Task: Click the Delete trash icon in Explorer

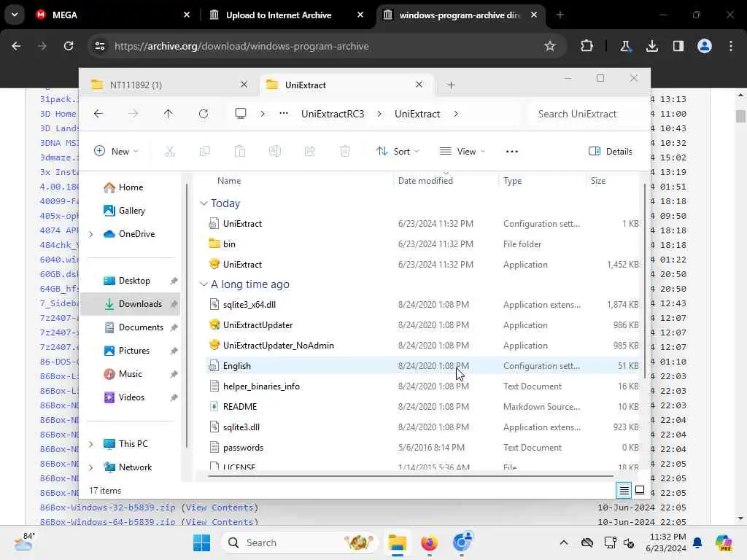Action: click(344, 152)
